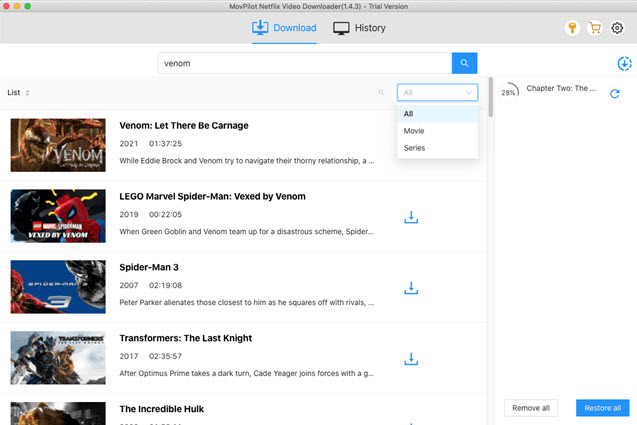The height and width of the screenshot is (425, 637).
Task: Click duration 01:37:25 of Venom
Action: coord(165,143)
